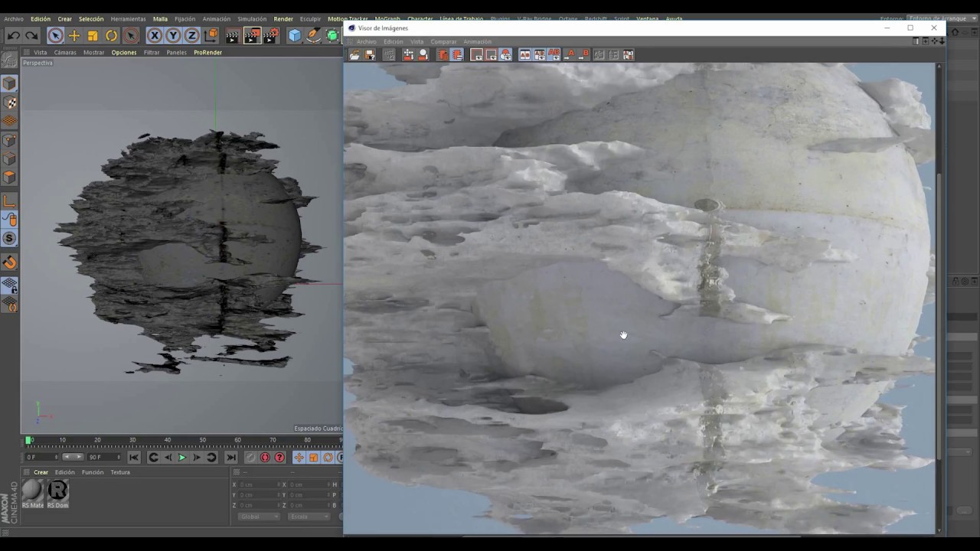The width and height of the screenshot is (980, 551).
Task: Click record active objects red button
Action: tap(265, 458)
